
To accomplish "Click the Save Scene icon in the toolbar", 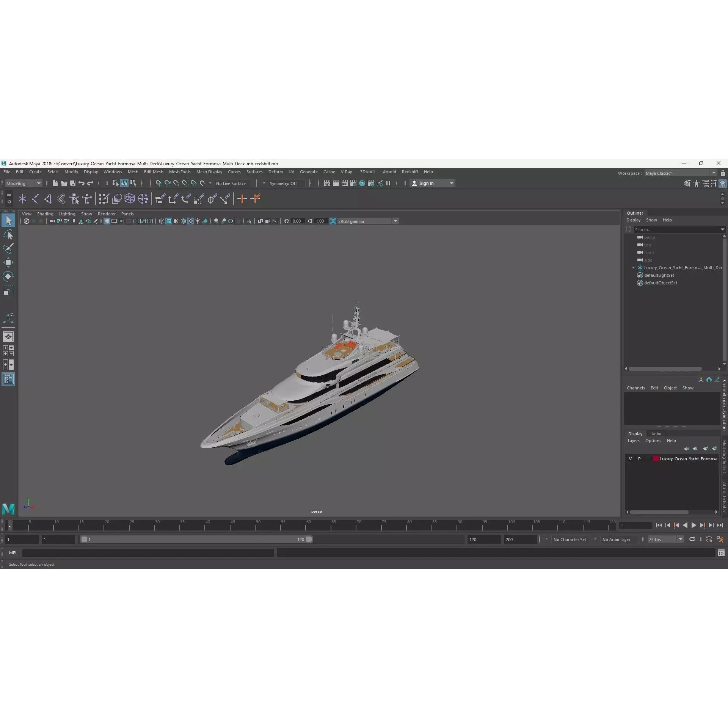I will (x=72, y=183).
